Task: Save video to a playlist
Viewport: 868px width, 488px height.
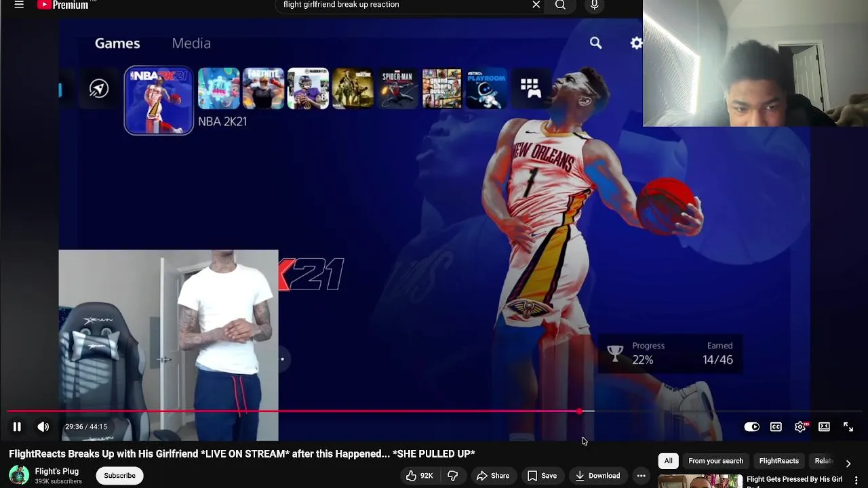Action: click(542, 476)
